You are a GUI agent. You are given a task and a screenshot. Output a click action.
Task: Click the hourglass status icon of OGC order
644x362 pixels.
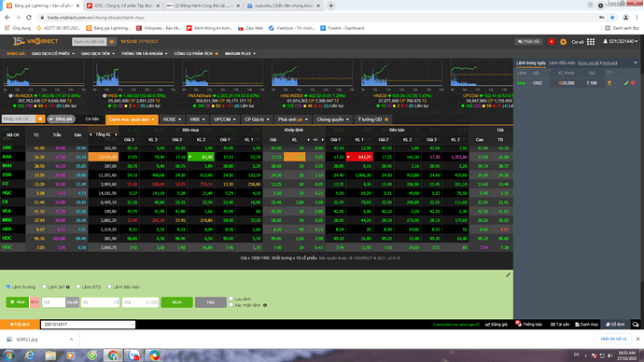click(609, 83)
